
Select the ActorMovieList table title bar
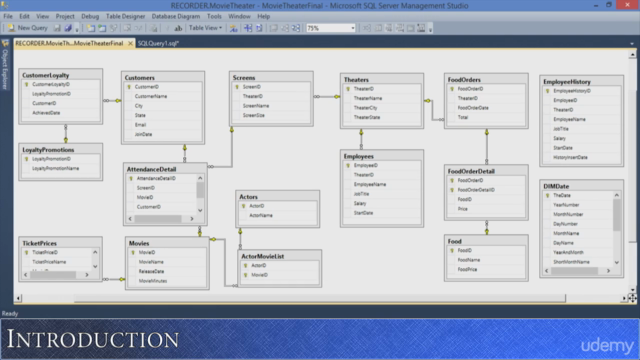click(280, 256)
